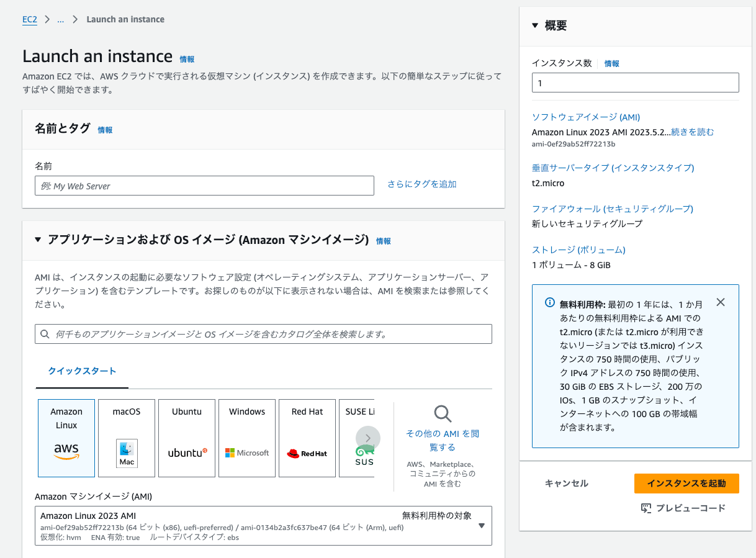Open ソフトウェアイメージ (AMI) summary link
Image resolution: width=756 pixels, height=558 pixels.
coord(586,117)
